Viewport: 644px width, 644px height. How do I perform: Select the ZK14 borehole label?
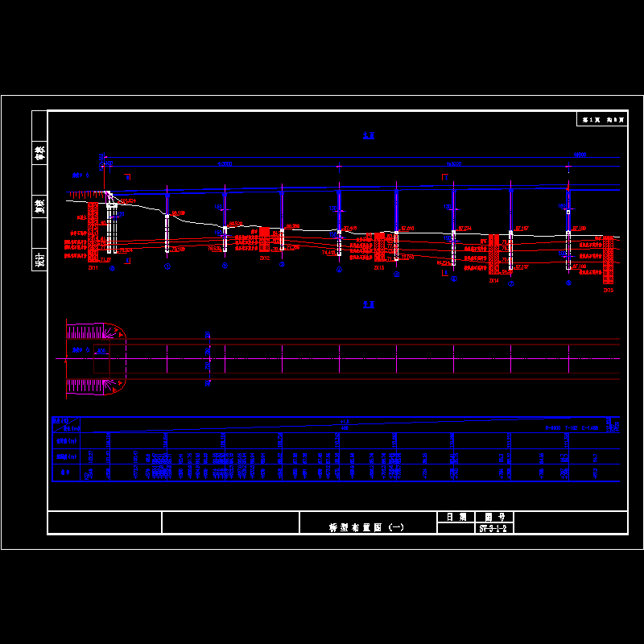[493, 280]
